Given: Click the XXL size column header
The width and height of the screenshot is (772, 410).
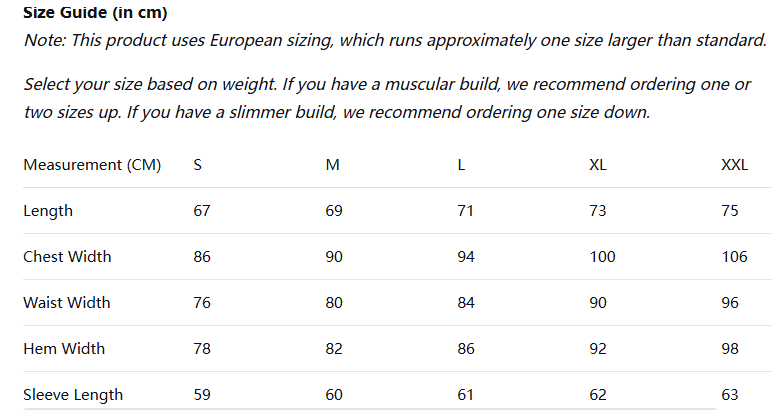Looking at the screenshot, I should (734, 165).
